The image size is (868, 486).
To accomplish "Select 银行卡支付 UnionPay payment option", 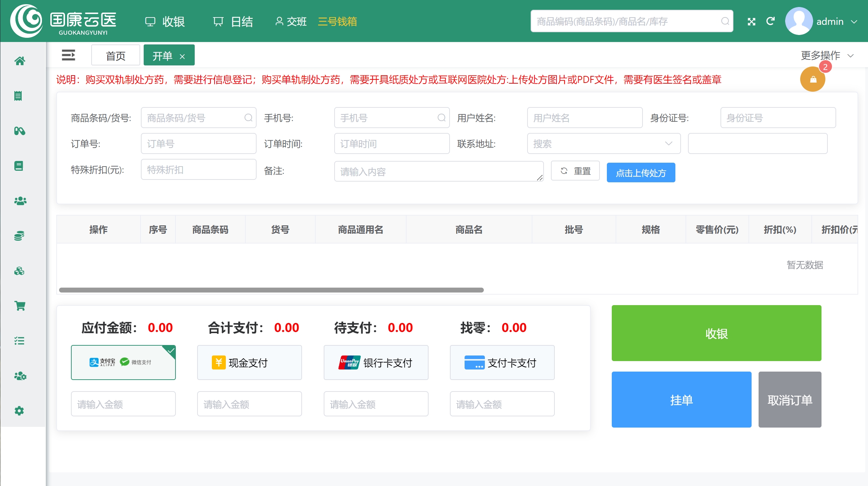I will point(376,362).
